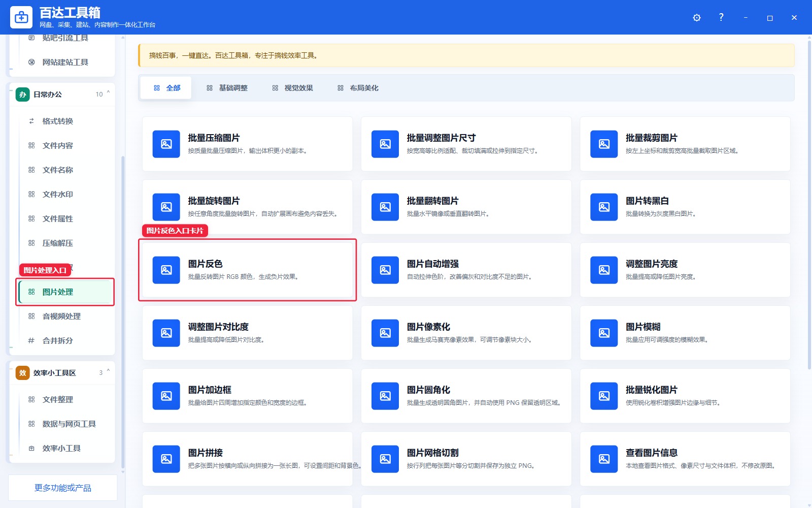Switch to the 视觉效果 tab

pos(292,88)
